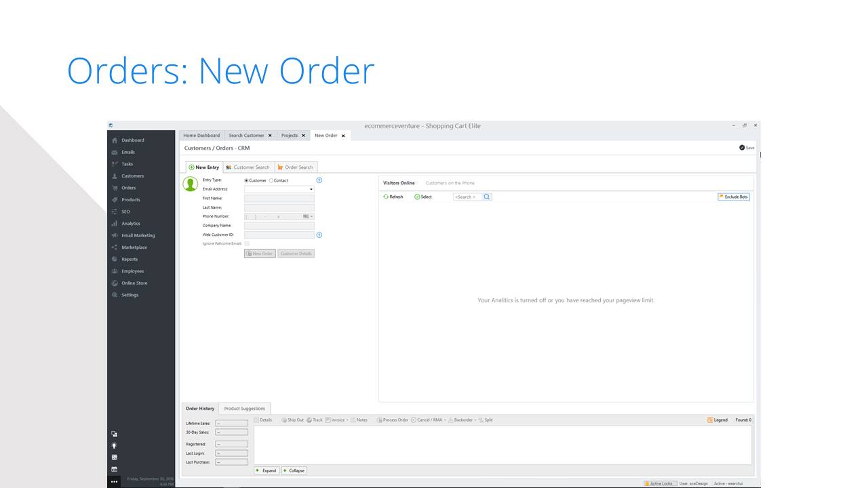Click the New Order button

[260, 253]
